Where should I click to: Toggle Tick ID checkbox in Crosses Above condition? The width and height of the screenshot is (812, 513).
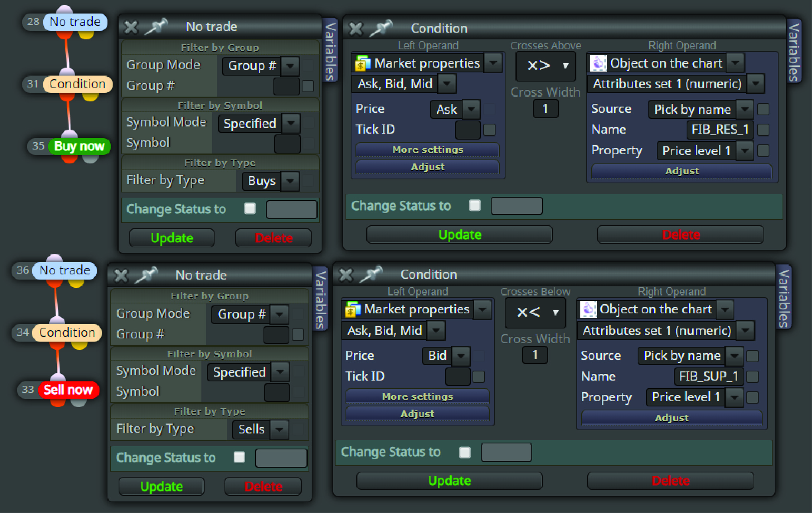(489, 130)
